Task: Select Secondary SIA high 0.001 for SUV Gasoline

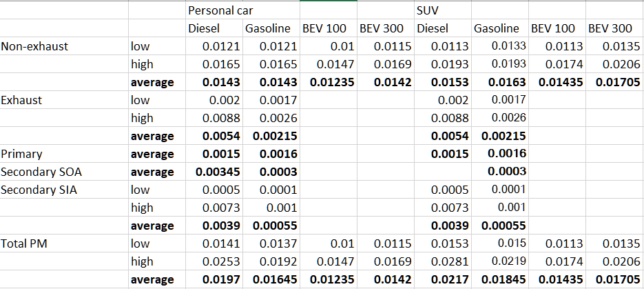Action: (x=512, y=208)
